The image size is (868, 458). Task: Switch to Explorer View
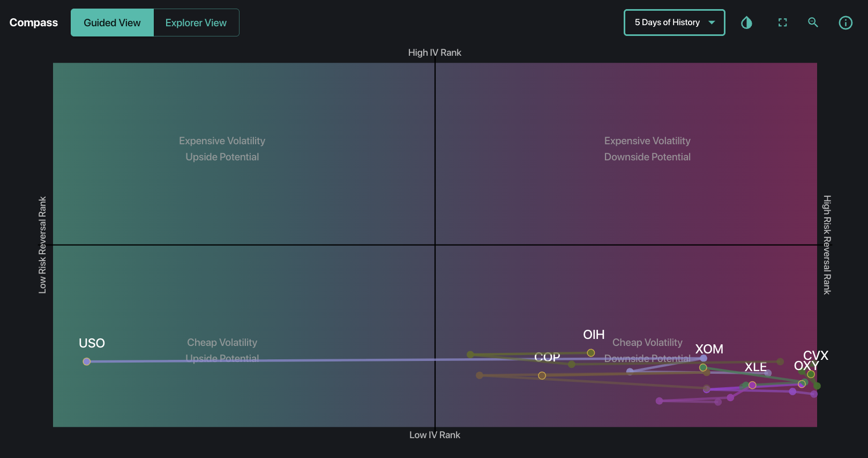pyautogui.click(x=196, y=23)
